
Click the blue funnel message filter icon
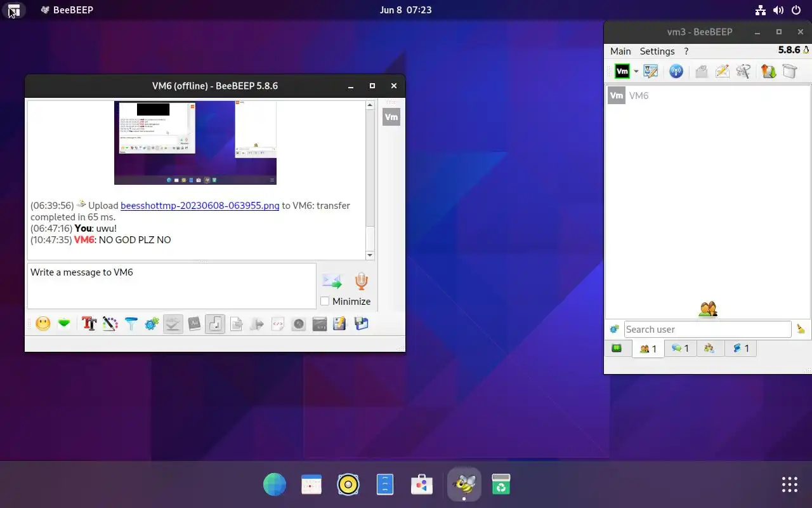131,324
